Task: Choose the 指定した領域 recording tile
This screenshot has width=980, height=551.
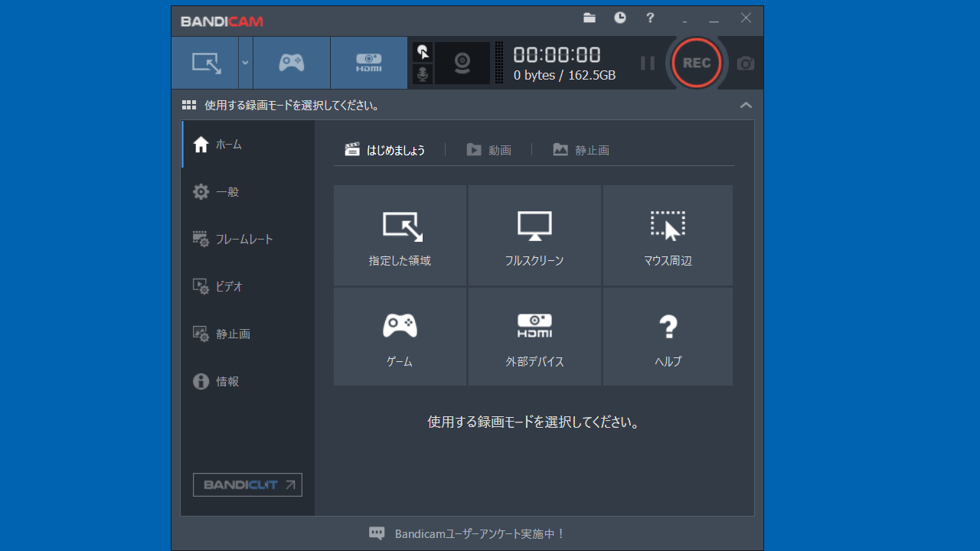Action: (x=400, y=235)
